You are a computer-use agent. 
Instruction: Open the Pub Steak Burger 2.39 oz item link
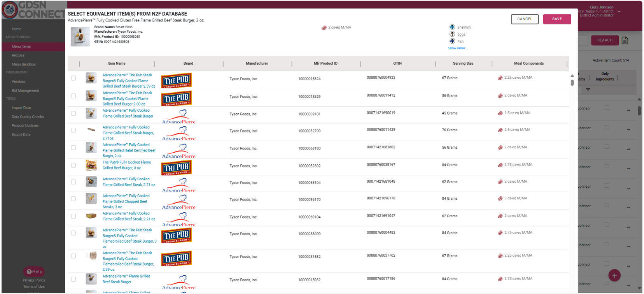click(x=129, y=81)
